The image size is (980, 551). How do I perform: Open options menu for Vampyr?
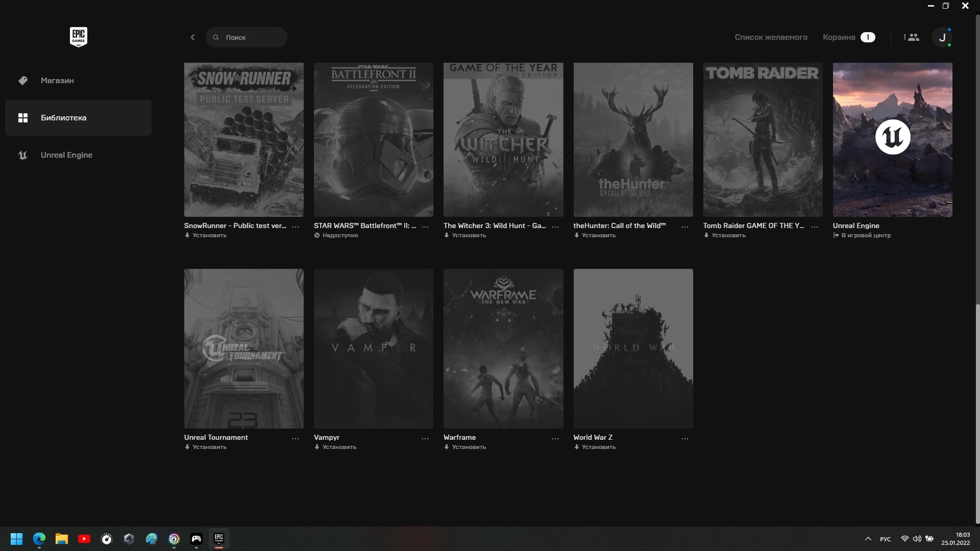click(425, 438)
